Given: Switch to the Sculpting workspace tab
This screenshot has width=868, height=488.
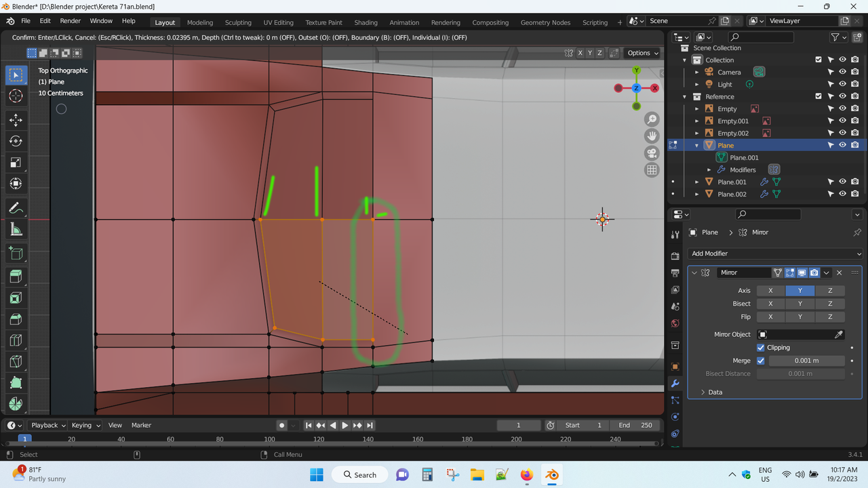Looking at the screenshot, I should (238, 22).
